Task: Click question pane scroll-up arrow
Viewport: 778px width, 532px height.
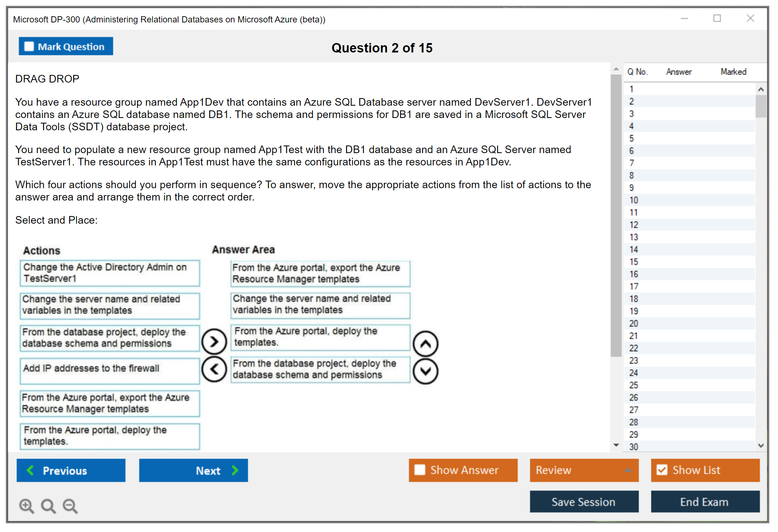Action: click(x=616, y=69)
